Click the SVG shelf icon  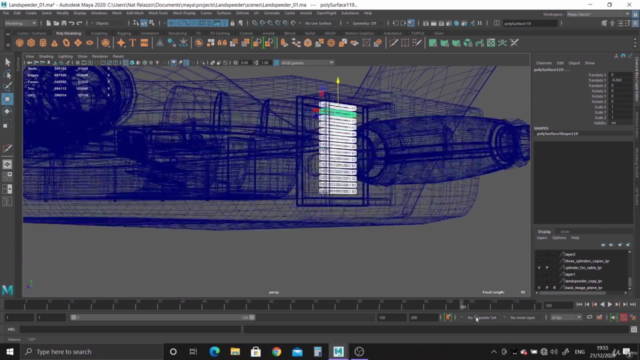click(x=144, y=43)
